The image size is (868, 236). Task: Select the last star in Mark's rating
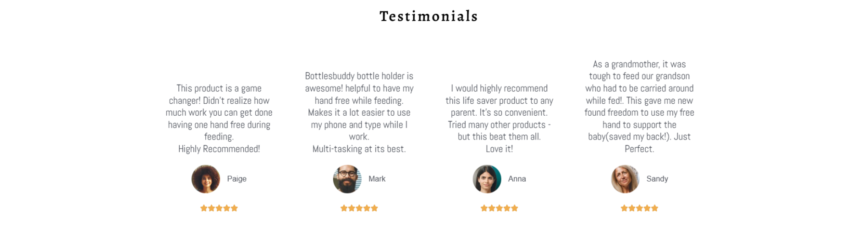(x=374, y=208)
